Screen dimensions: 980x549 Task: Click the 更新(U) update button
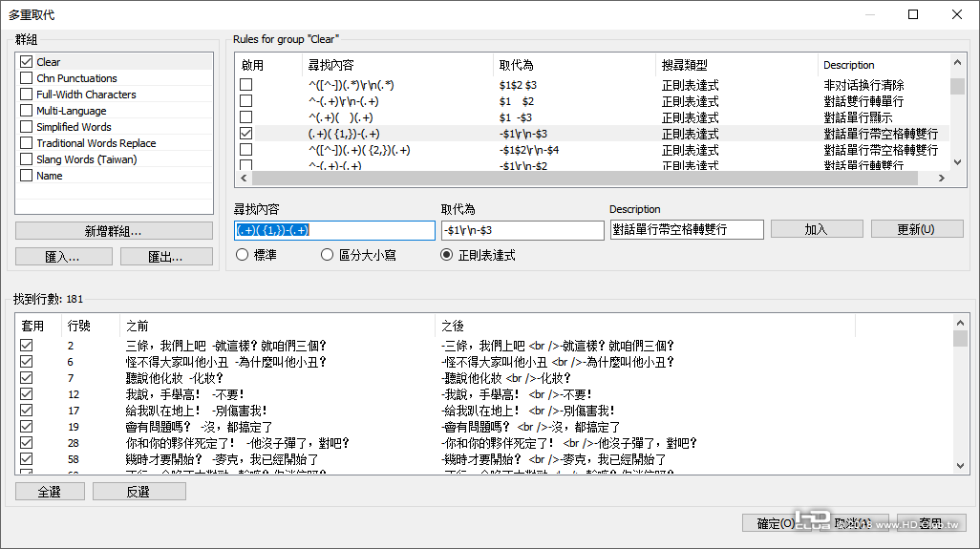point(917,229)
